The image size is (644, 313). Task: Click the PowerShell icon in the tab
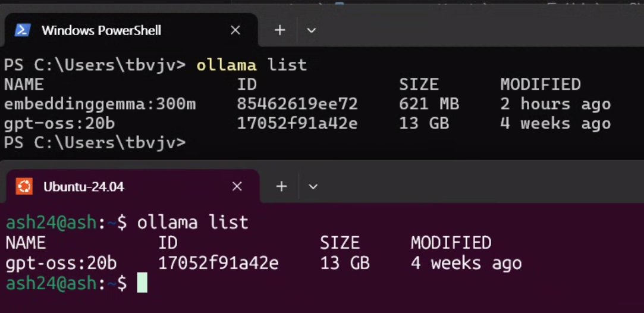click(x=23, y=30)
